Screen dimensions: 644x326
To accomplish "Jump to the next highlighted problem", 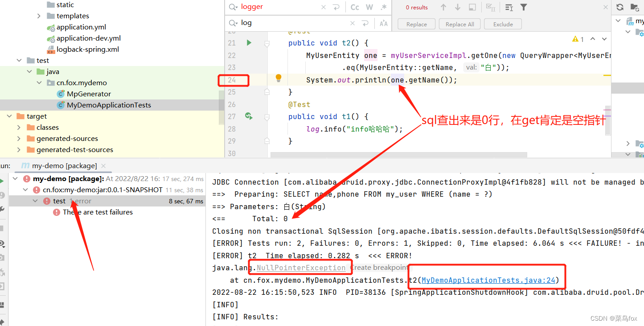I will coord(604,39).
